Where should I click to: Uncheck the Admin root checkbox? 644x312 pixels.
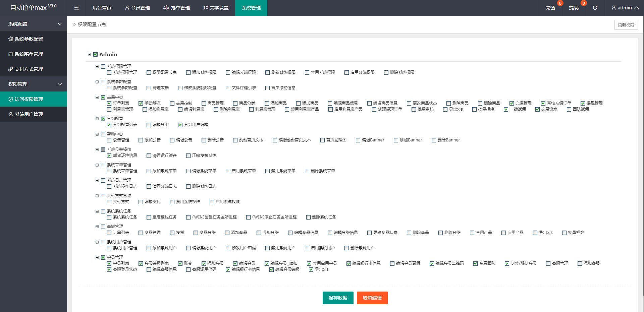click(x=96, y=55)
